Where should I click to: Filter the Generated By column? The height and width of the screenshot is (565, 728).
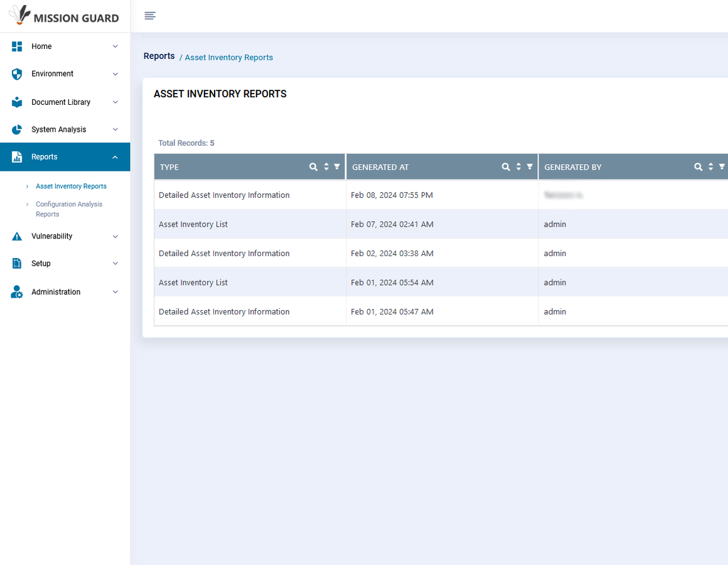722,166
